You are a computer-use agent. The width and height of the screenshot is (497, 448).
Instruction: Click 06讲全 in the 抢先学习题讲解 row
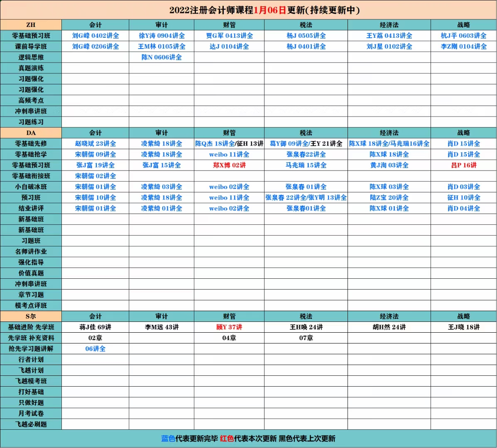click(x=95, y=348)
